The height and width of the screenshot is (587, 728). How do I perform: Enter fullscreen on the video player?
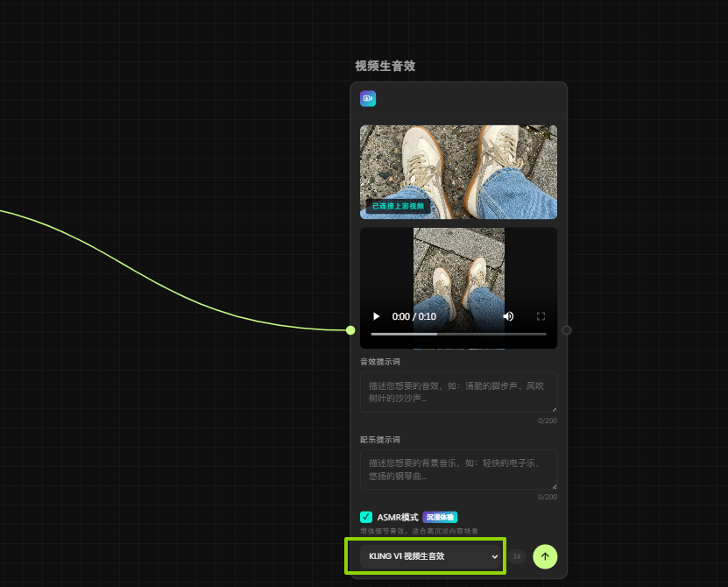click(541, 316)
